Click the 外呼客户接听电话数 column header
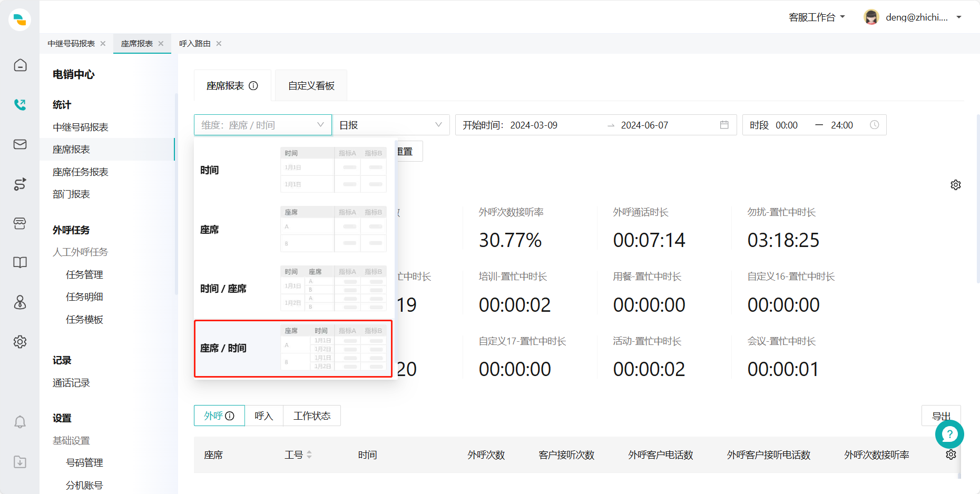Viewport: 980px width, 494px height. [x=769, y=455]
